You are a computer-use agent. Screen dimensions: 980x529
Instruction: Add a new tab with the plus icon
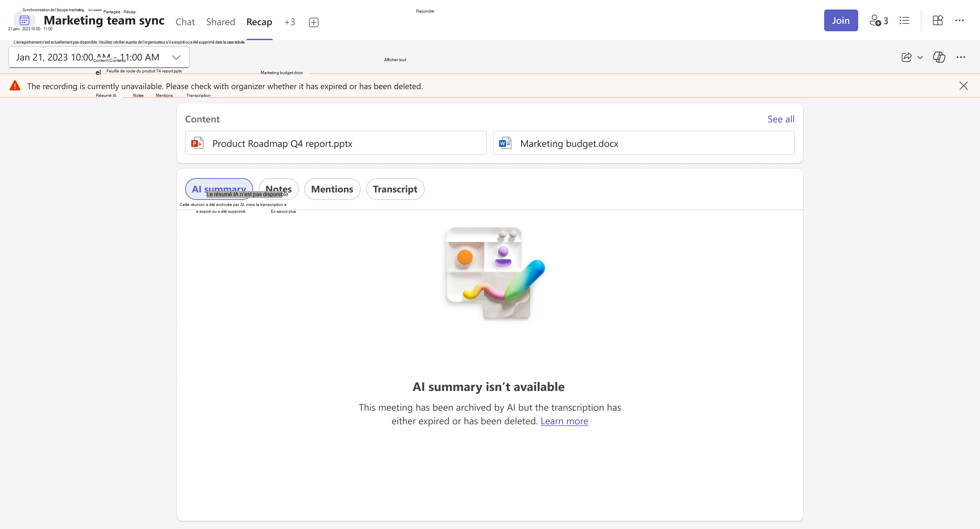click(313, 22)
